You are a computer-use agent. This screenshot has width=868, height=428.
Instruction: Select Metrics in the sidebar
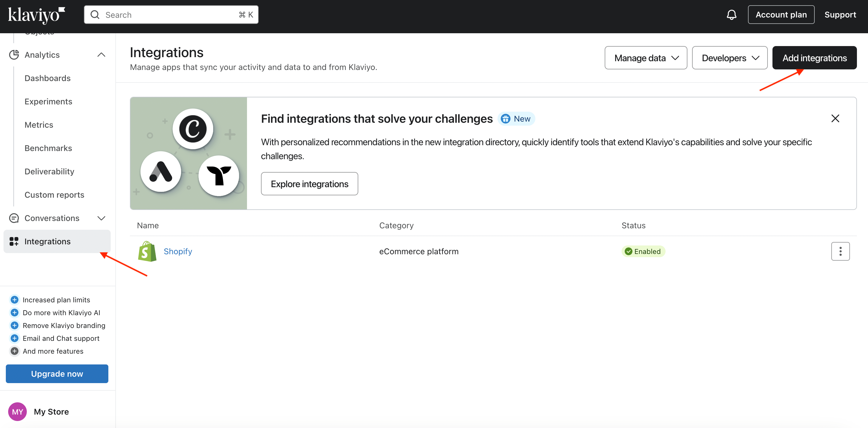[39, 125]
